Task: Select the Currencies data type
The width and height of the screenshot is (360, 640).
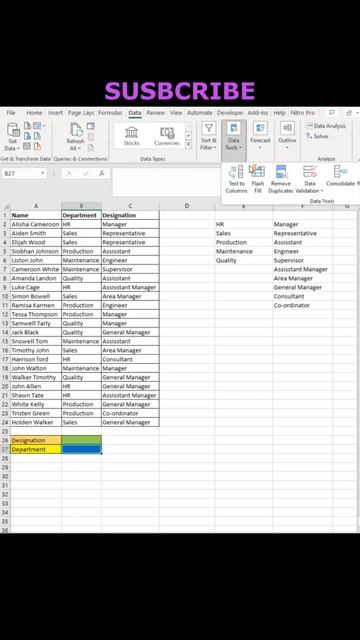Action: point(167,136)
